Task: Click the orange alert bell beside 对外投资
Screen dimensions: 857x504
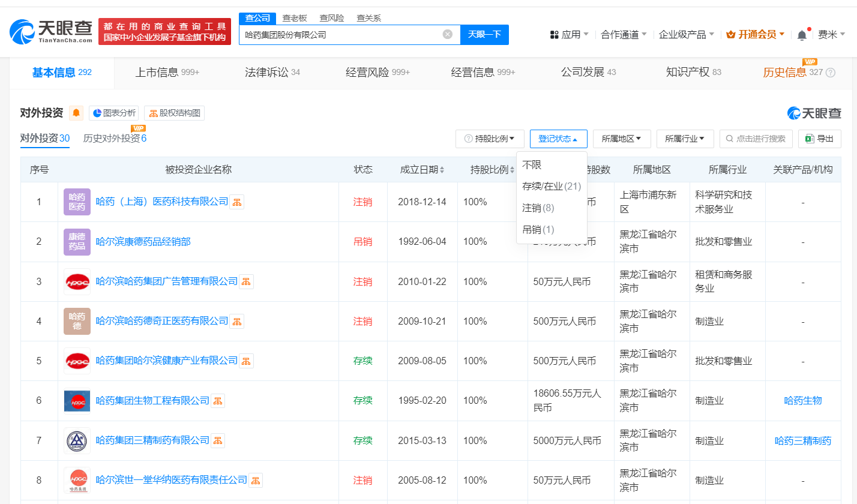Action: [x=76, y=113]
